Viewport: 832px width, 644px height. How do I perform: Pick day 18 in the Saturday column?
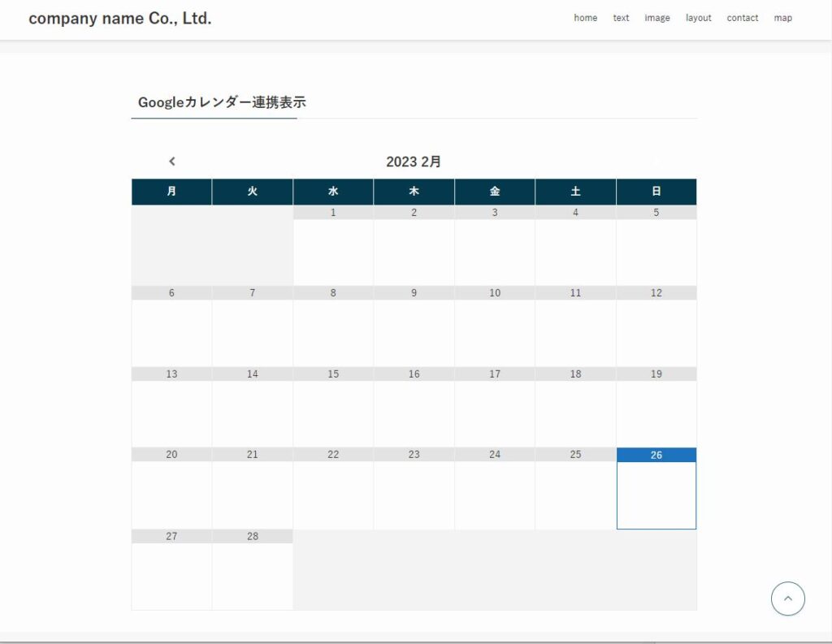575,407
